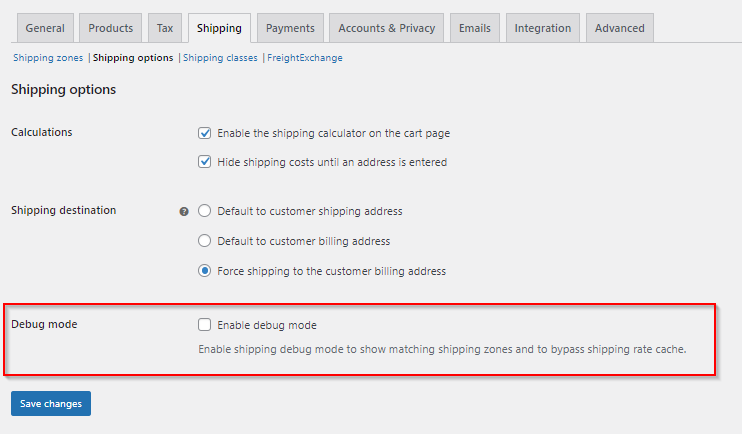The width and height of the screenshot is (742, 434).
Task: Select the active Shipping tab
Action: tap(219, 28)
